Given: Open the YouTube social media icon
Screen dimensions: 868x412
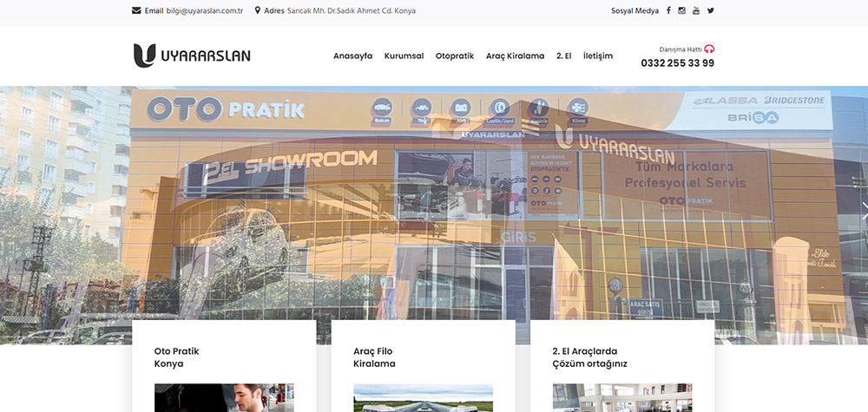Looking at the screenshot, I should [696, 10].
